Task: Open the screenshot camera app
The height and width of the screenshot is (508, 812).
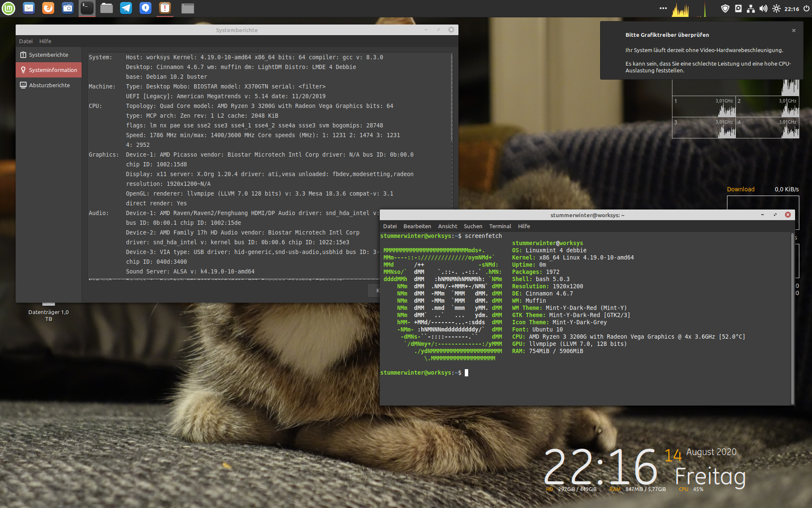Action: tap(68, 8)
